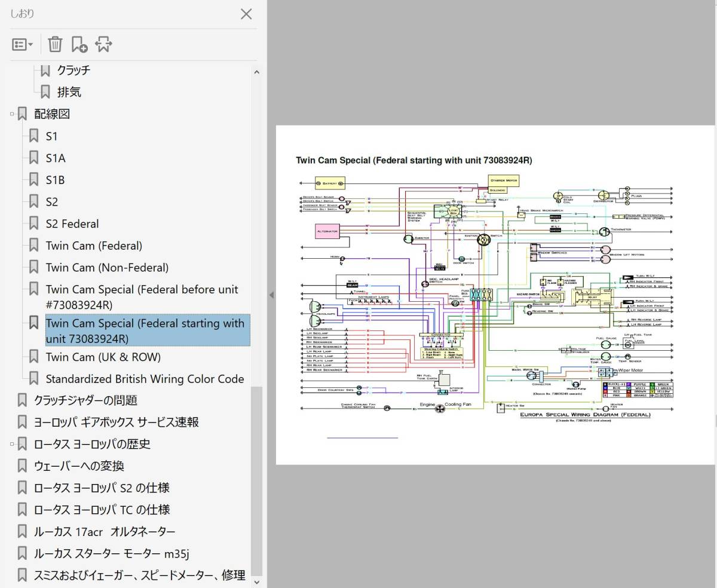Click the bookmark icon next to 配線図
717x588 pixels.
coord(22,114)
